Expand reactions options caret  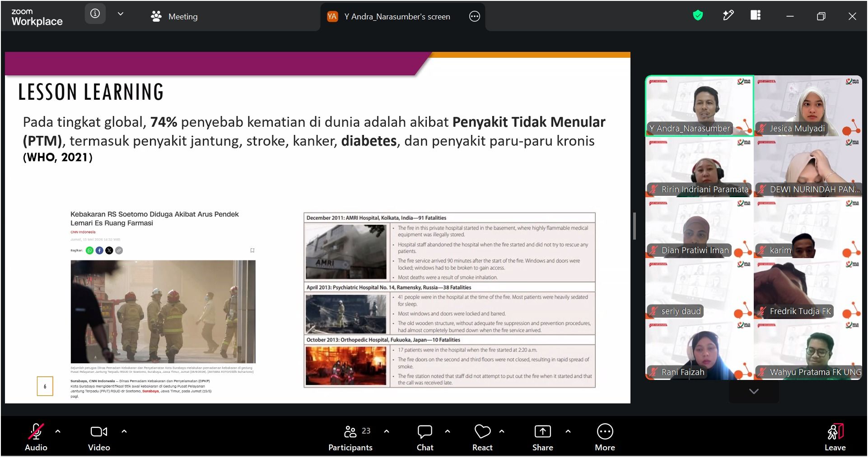(502, 431)
